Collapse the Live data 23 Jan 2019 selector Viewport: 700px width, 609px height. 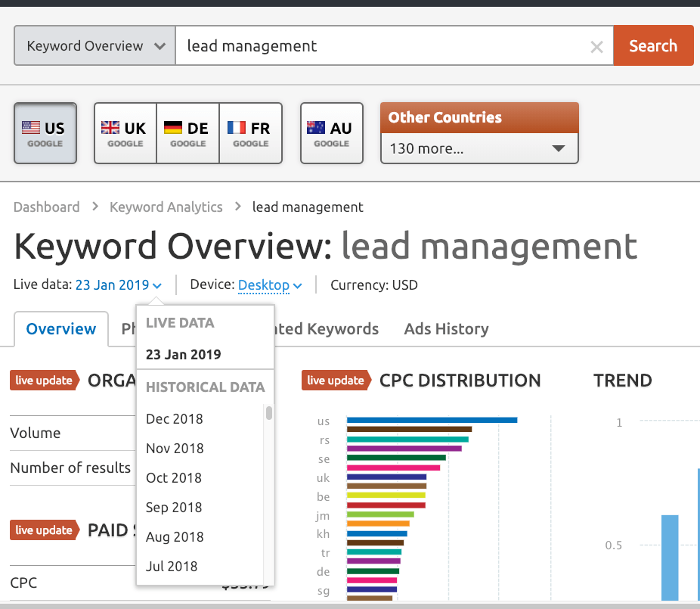tap(118, 285)
